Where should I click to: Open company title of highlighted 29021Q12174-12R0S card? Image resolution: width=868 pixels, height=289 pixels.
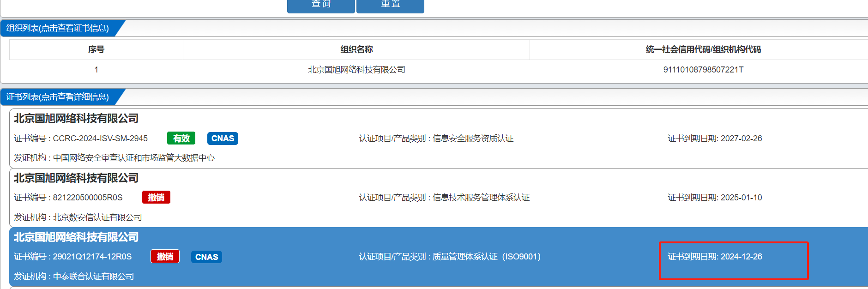click(x=76, y=237)
